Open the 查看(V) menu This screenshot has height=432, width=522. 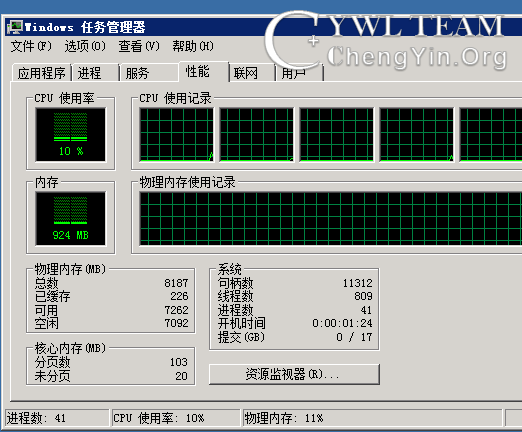(139, 46)
